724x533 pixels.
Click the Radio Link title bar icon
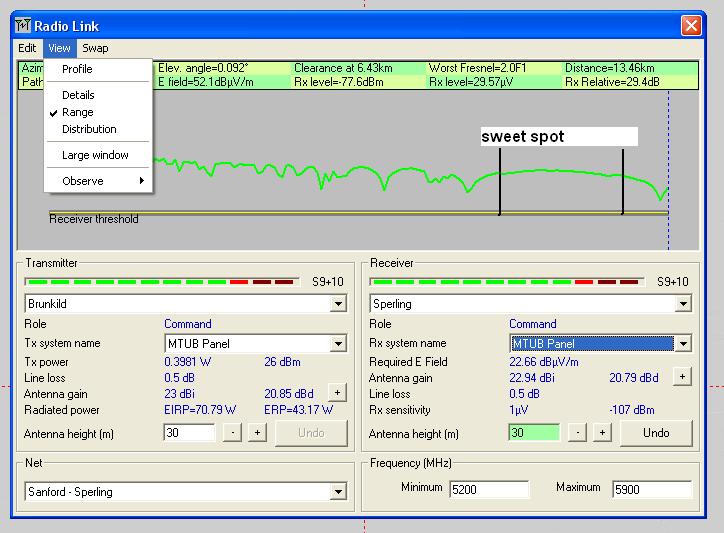(x=24, y=26)
